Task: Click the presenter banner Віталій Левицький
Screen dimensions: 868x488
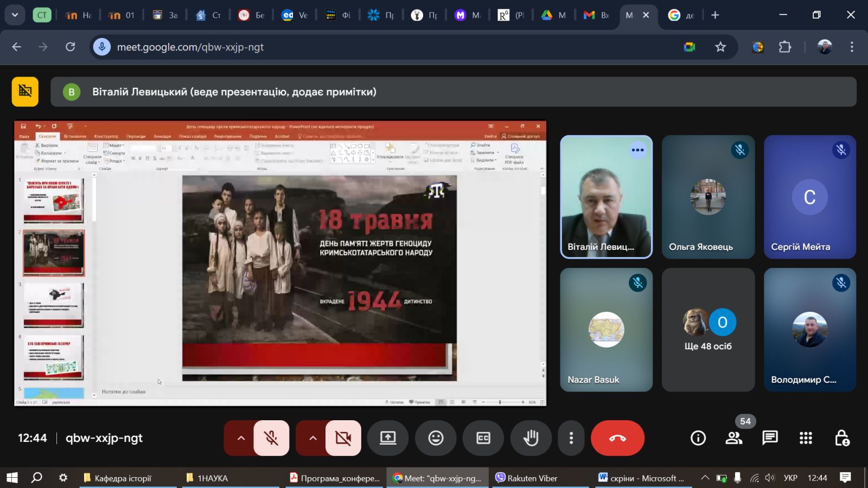Action: point(454,92)
